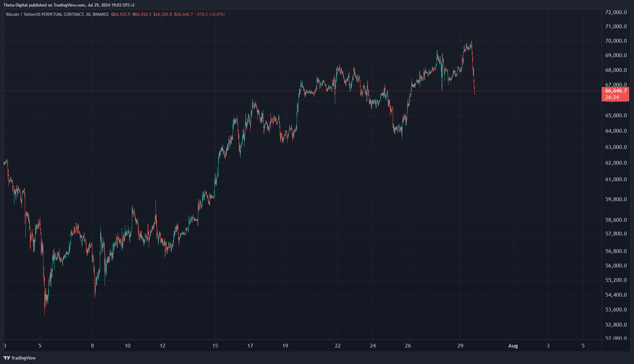Click the 24 date on the time axis

point(373,346)
